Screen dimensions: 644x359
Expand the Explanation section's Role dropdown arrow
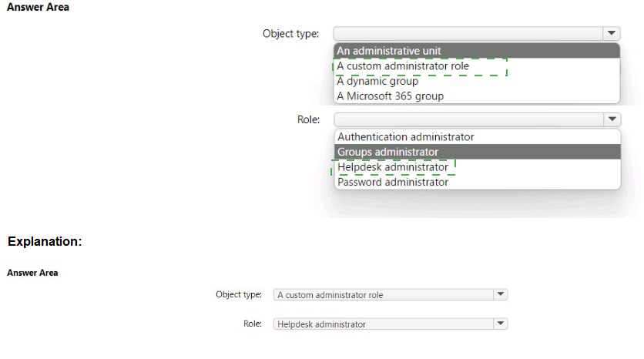[x=501, y=324]
